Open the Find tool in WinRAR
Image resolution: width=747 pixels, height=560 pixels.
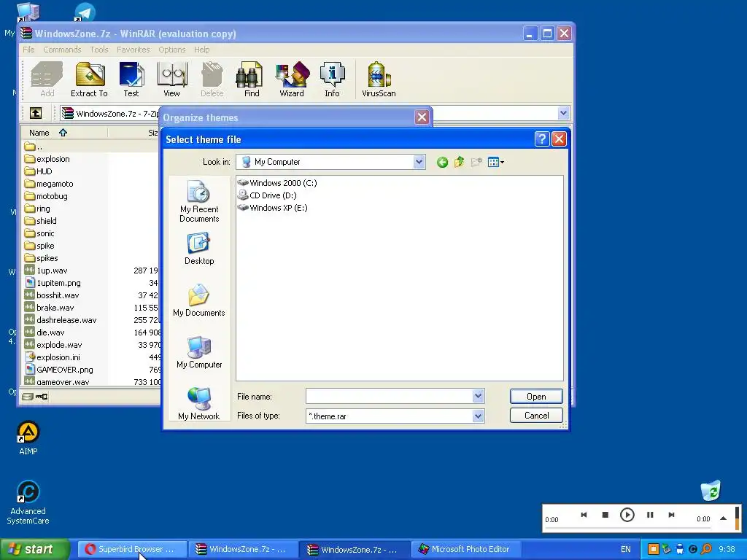252,80
